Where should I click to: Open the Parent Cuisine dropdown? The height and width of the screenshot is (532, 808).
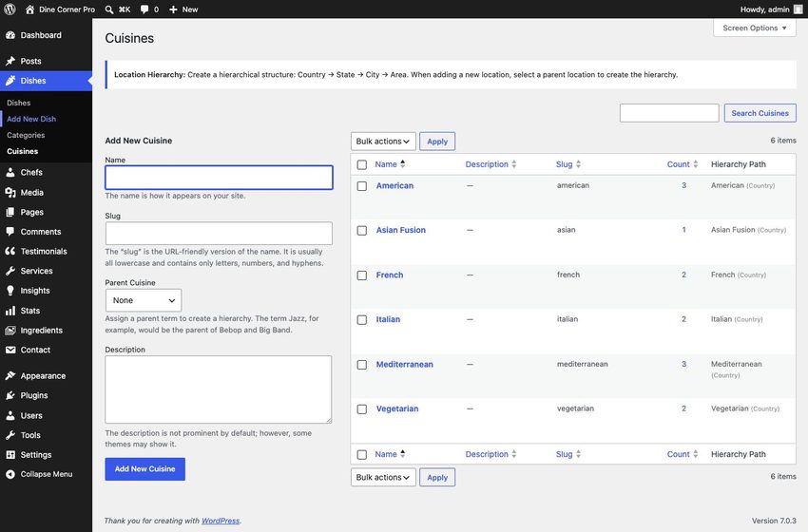[x=144, y=300]
